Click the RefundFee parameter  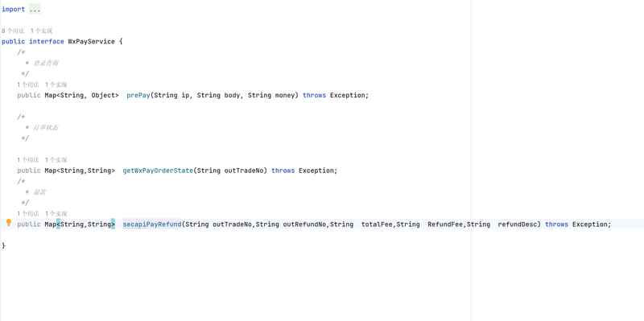point(445,224)
